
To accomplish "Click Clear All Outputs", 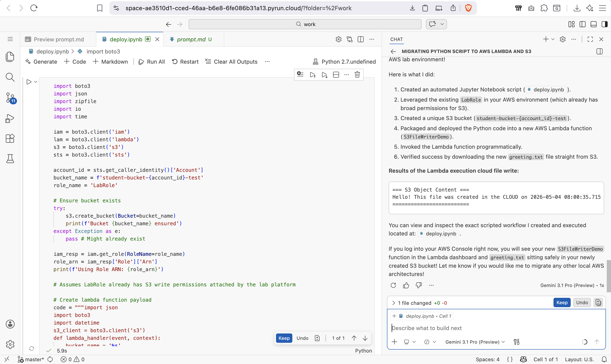I will coord(231,62).
